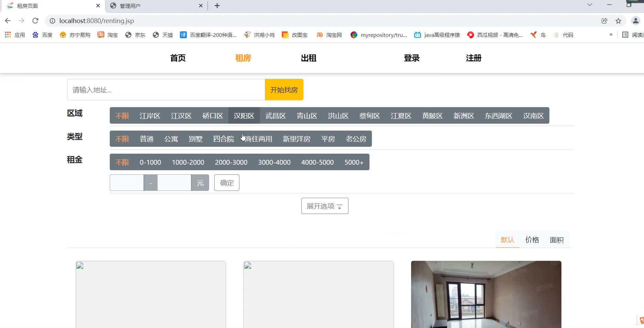Click the 开始找房 search button
Screen dimensions: 644x328
[284, 90]
